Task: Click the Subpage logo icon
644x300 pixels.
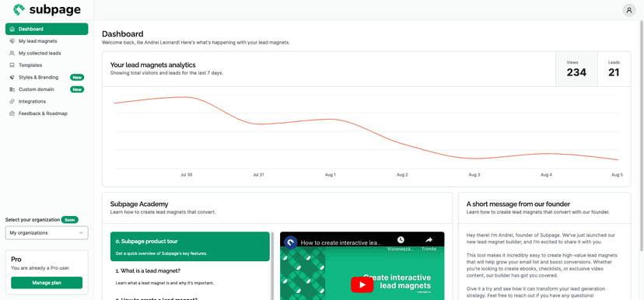Action: (19, 10)
